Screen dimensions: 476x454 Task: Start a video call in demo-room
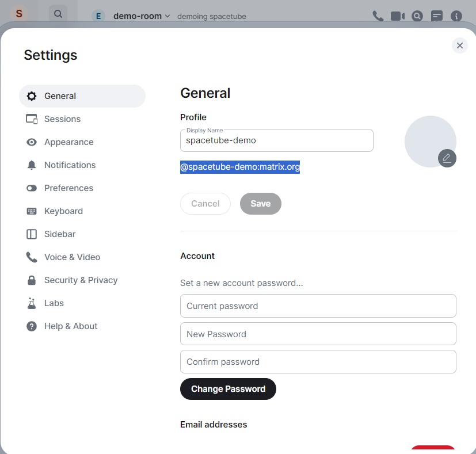tap(398, 16)
